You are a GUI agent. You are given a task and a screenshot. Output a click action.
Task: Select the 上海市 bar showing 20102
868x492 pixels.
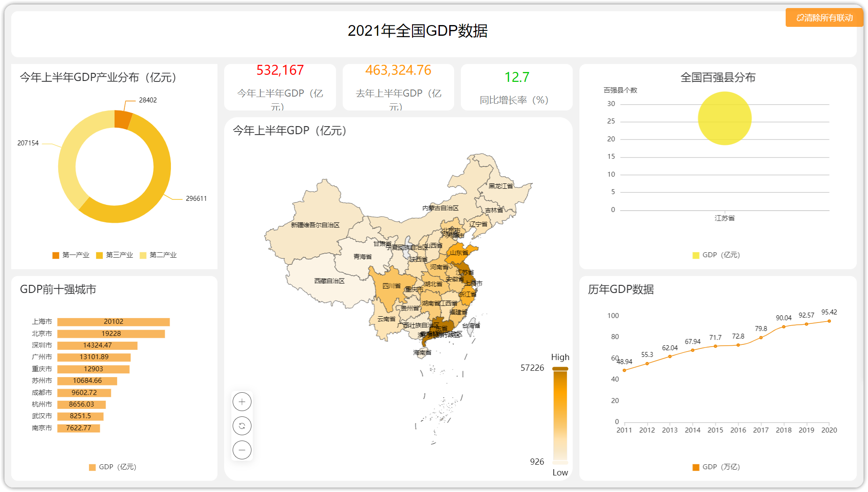114,322
